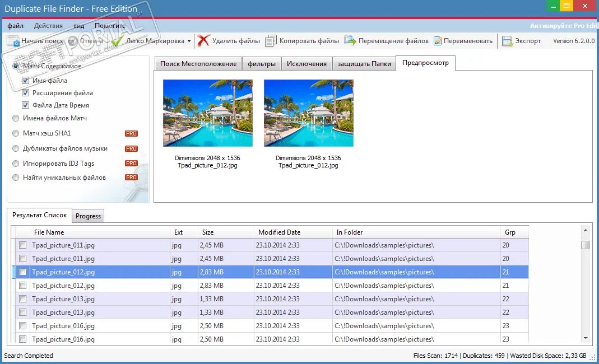Switch to the Progress tab
This screenshot has height=364, width=599.
(88, 216)
